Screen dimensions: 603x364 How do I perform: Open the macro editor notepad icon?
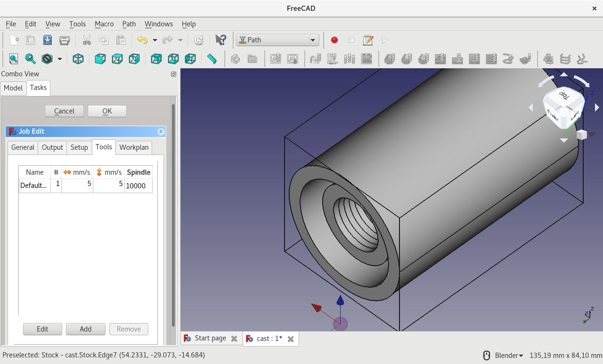coord(368,40)
